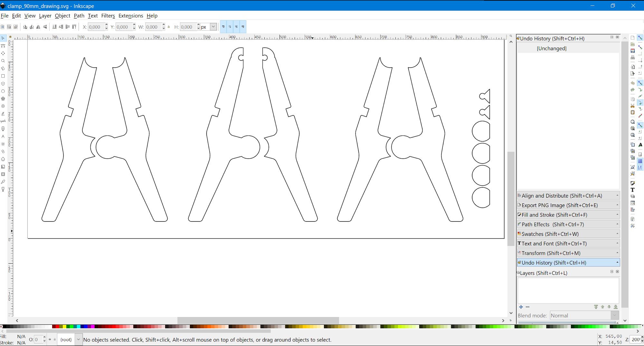The height and width of the screenshot is (346, 644).
Task: Open the Extensions menu
Action: click(x=130, y=16)
